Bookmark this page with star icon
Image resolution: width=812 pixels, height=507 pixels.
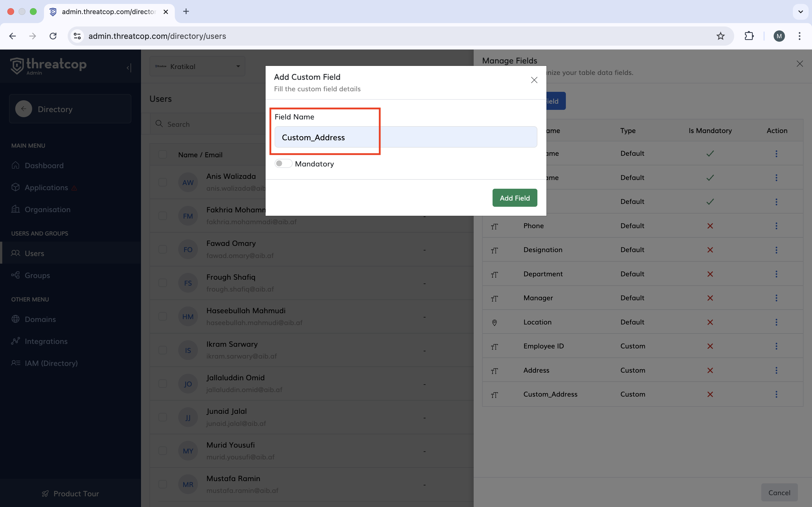click(720, 36)
